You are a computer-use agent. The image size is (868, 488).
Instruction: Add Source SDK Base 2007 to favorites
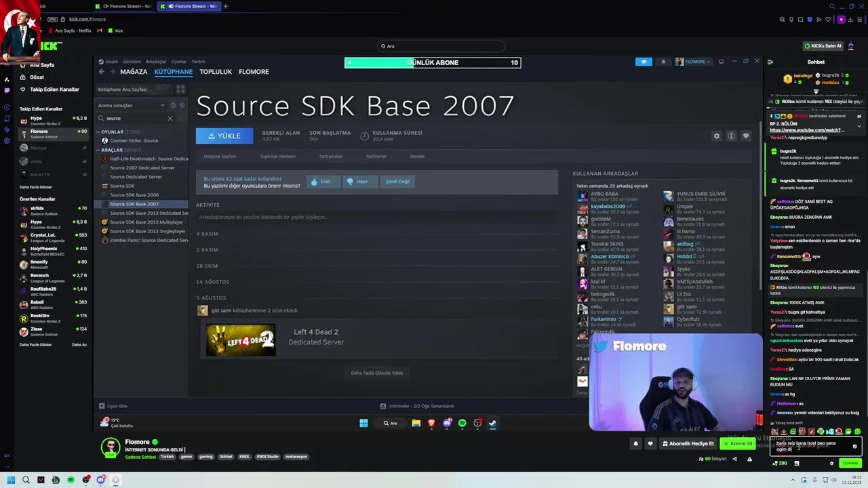pyautogui.click(x=746, y=136)
